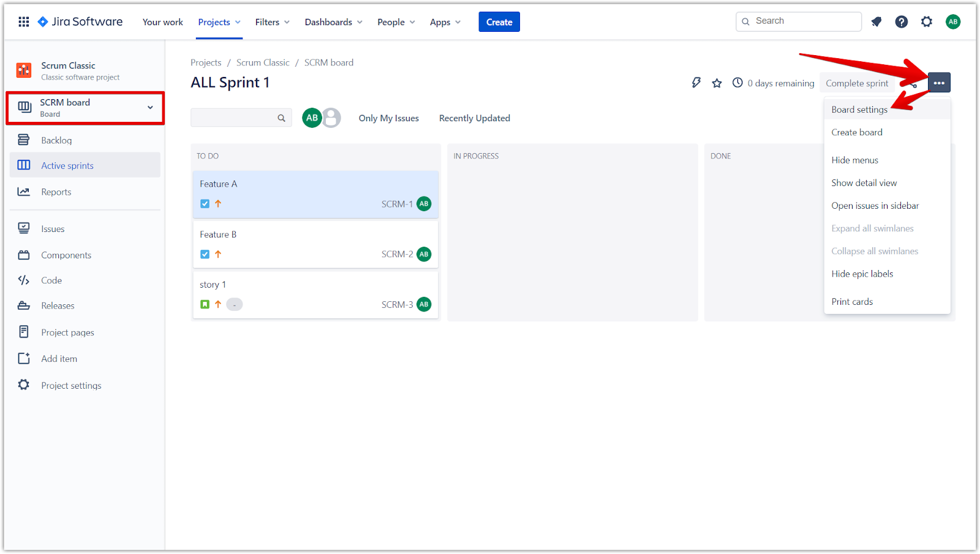Select Board settings from the menu
This screenshot has height=554, width=980.
tap(859, 110)
